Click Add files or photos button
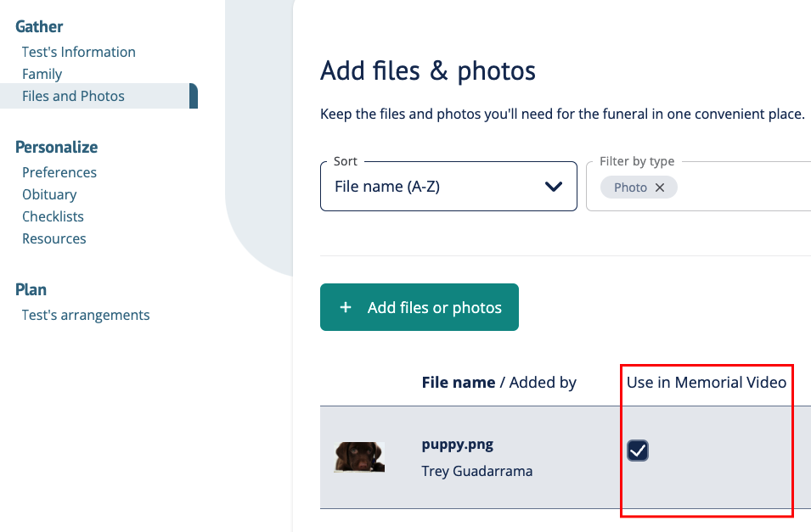The image size is (811, 532). [x=420, y=307]
